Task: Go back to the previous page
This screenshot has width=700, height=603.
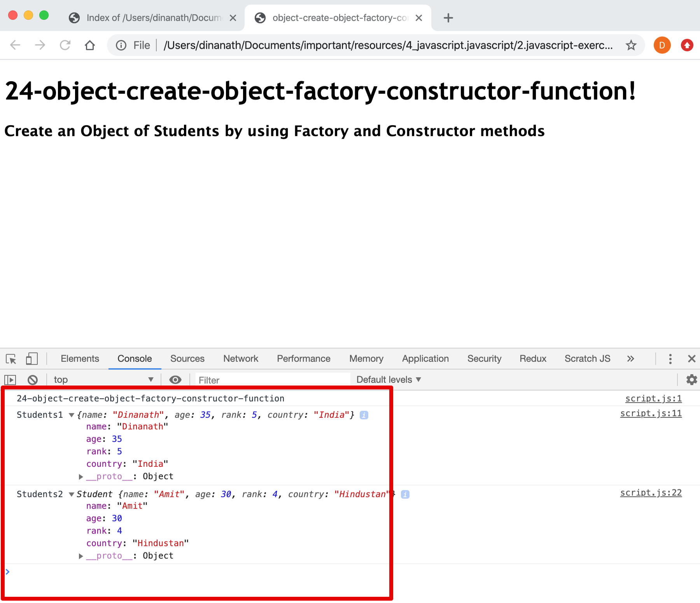Action: (15, 45)
